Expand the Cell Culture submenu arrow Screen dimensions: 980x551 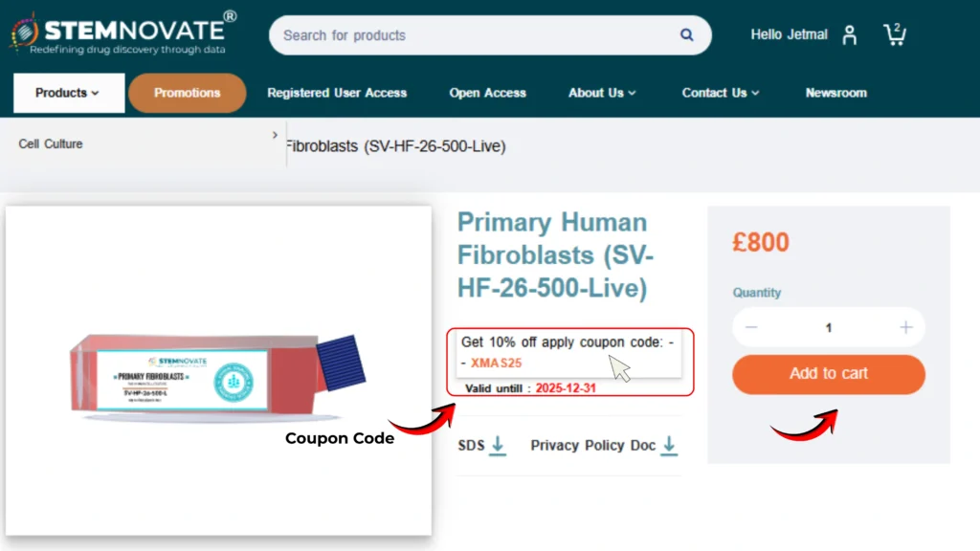click(x=275, y=136)
